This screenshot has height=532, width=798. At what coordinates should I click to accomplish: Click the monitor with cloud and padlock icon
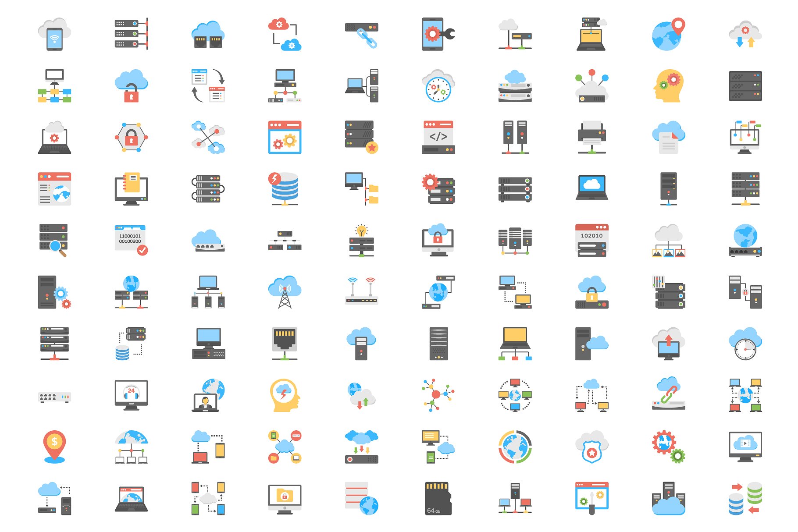438,240
